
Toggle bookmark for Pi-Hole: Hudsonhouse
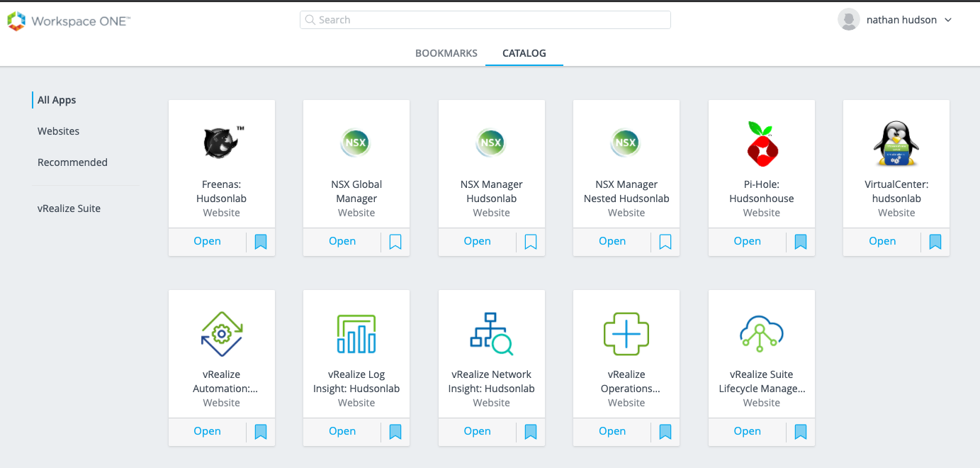pyautogui.click(x=801, y=242)
